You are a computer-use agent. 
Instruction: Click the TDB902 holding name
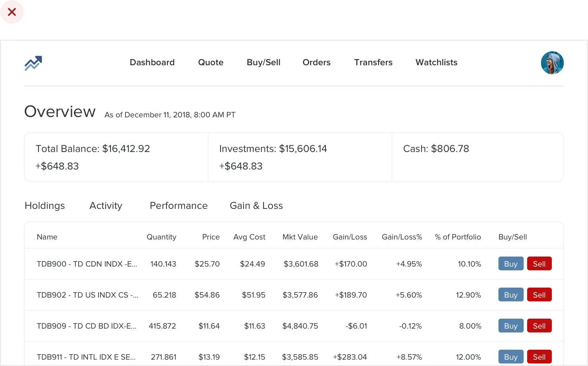[x=87, y=295]
